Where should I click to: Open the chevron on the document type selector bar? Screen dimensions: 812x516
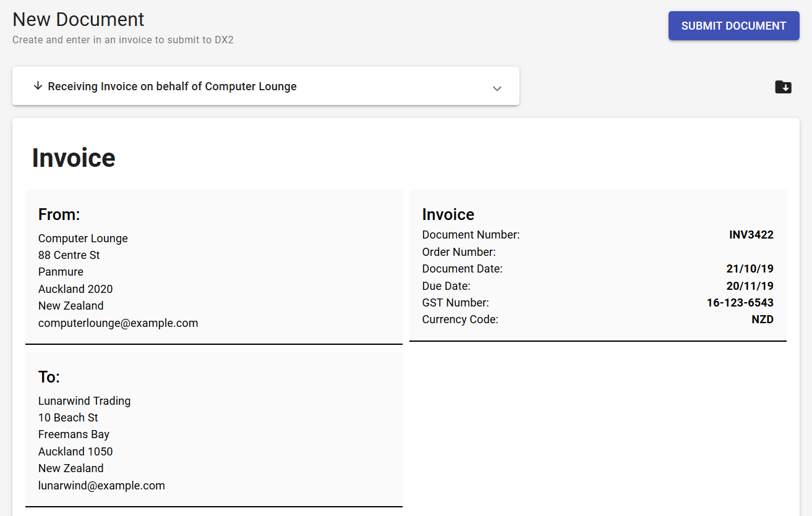497,89
